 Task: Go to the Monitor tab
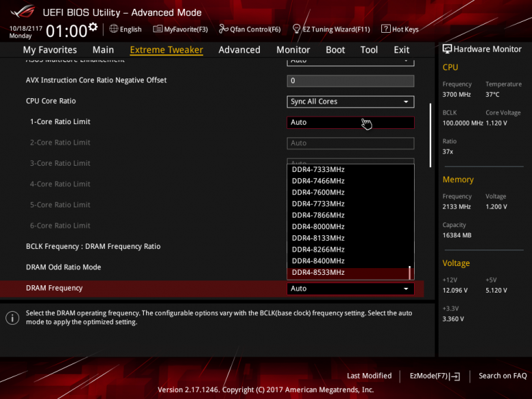pyautogui.click(x=293, y=50)
